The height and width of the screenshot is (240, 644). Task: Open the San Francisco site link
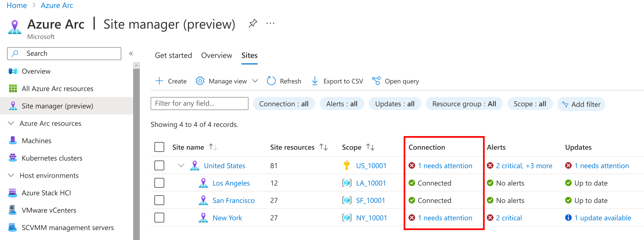tap(233, 201)
